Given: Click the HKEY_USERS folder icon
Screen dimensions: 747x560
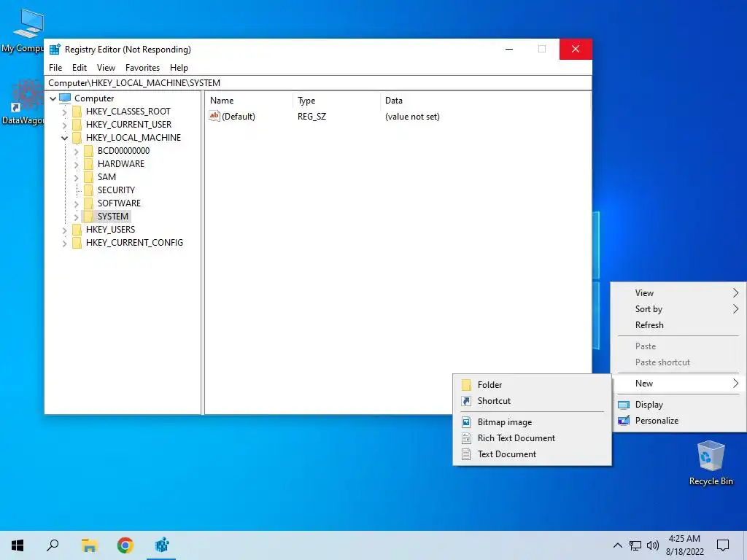Looking at the screenshot, I should tap(77, 230).
